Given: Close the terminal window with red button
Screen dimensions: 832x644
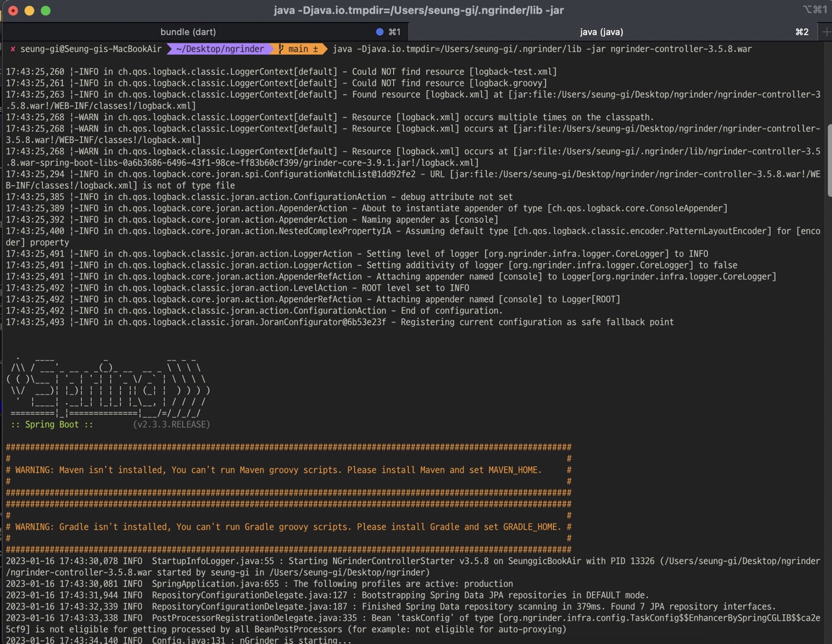Looking at the screenshot, I should [x=13, y=10].
